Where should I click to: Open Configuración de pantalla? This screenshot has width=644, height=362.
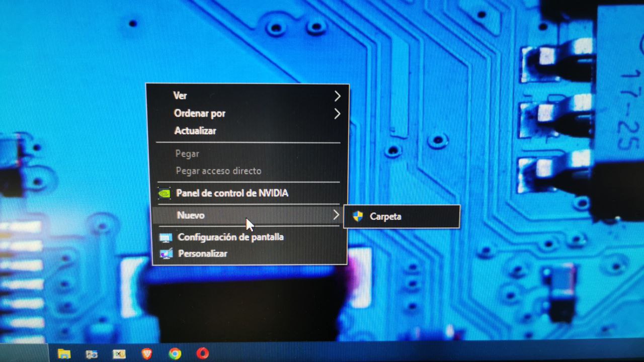250,237
